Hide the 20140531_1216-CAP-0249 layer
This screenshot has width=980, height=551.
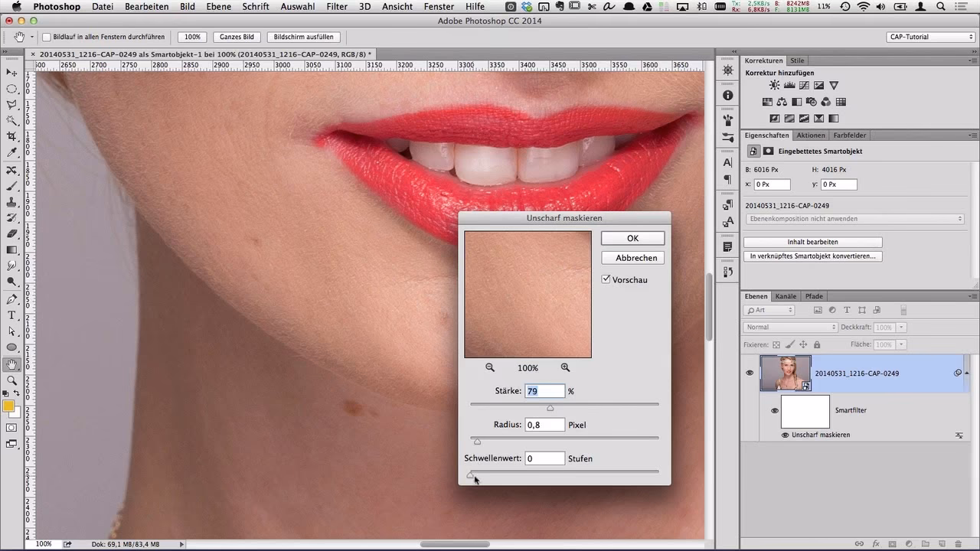pyautogui.click(x=750, y=373)
